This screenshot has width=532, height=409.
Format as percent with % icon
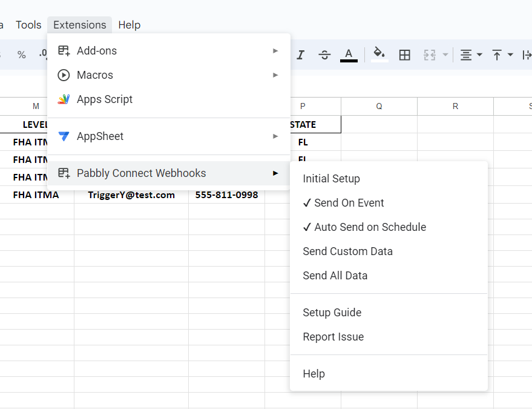tap(21, 55)
